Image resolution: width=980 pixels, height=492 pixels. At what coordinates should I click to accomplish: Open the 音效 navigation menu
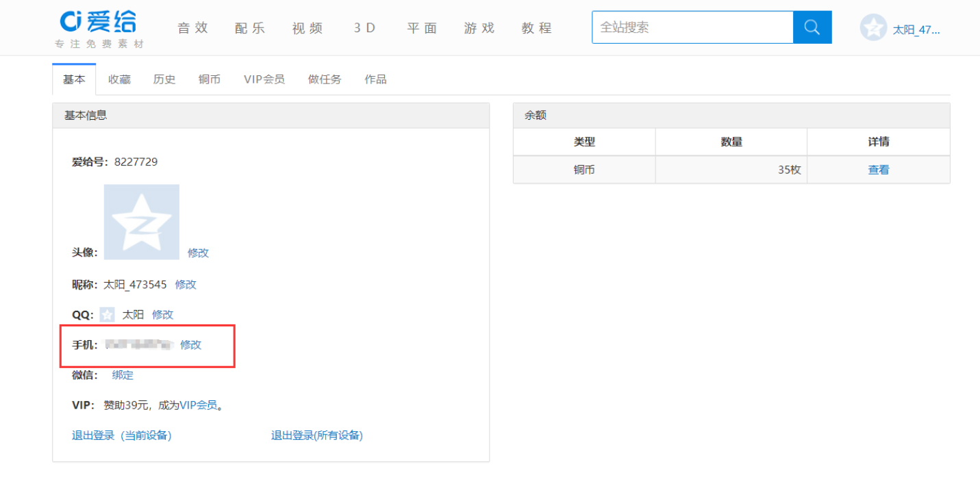(192, 28)
